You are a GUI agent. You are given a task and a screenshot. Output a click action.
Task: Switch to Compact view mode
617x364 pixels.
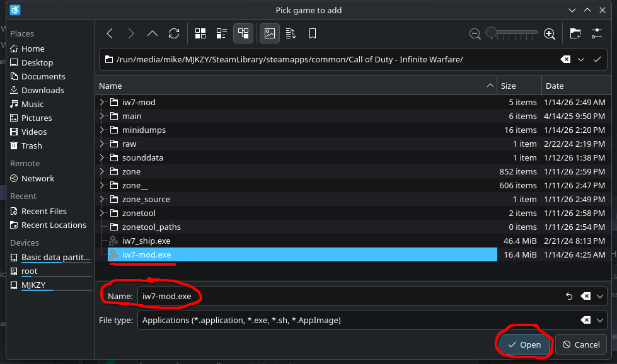pos(222,33)
